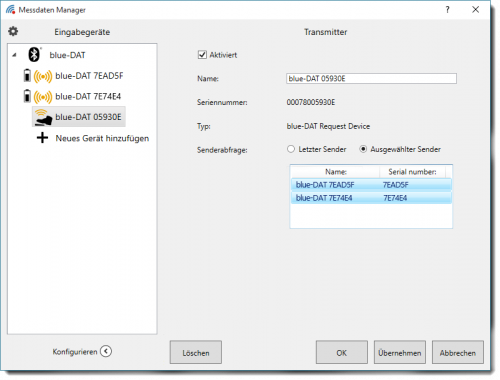Click into the Name input field
The width and height of the screenshot is (500, 380).
[371, 79]
